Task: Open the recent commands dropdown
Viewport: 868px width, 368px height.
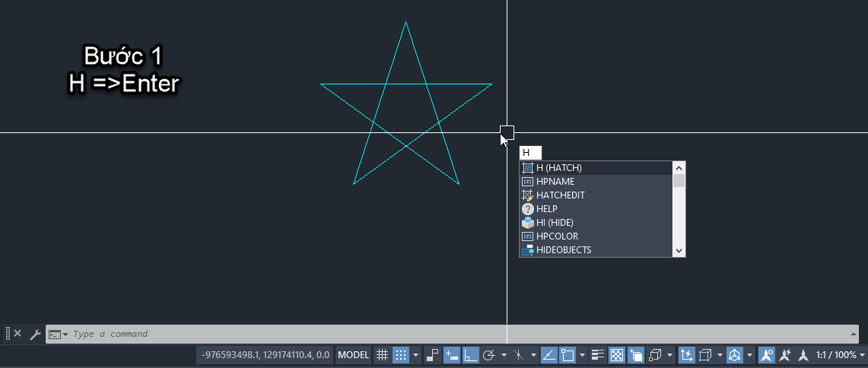Action: click(59, 335)
